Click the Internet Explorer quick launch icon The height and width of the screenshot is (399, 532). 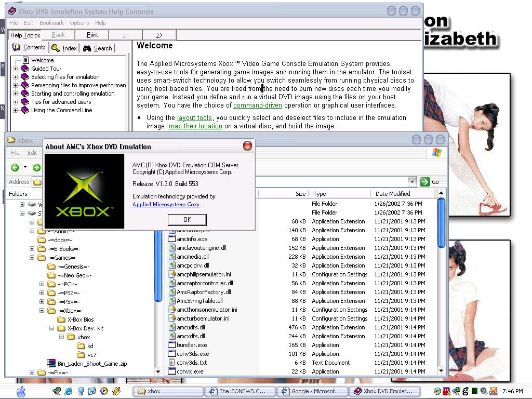(x=69, y=391)
